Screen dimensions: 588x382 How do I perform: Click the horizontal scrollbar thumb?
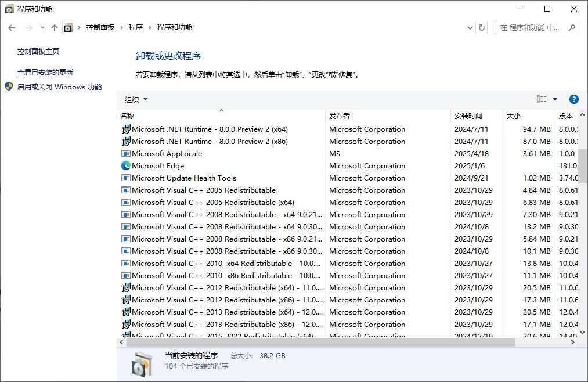point(321,343)
